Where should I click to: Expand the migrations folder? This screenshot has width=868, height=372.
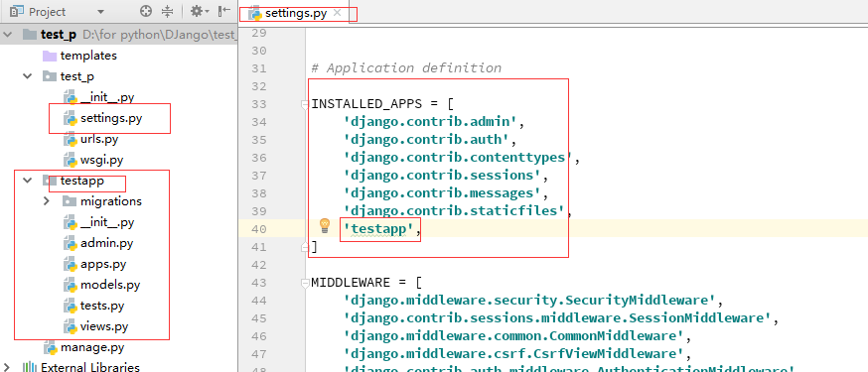click(x=47, y=201)
